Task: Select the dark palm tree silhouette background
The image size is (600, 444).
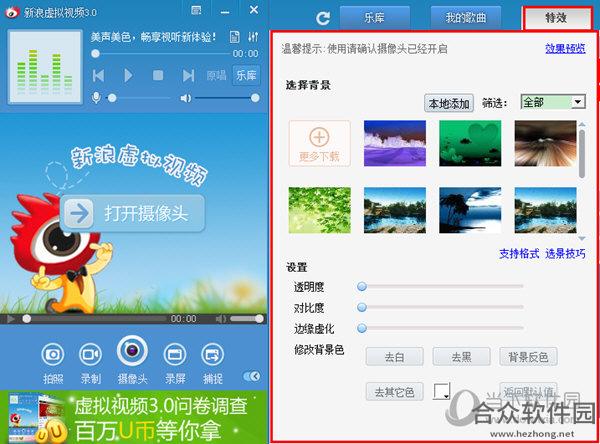Action: 470,210
